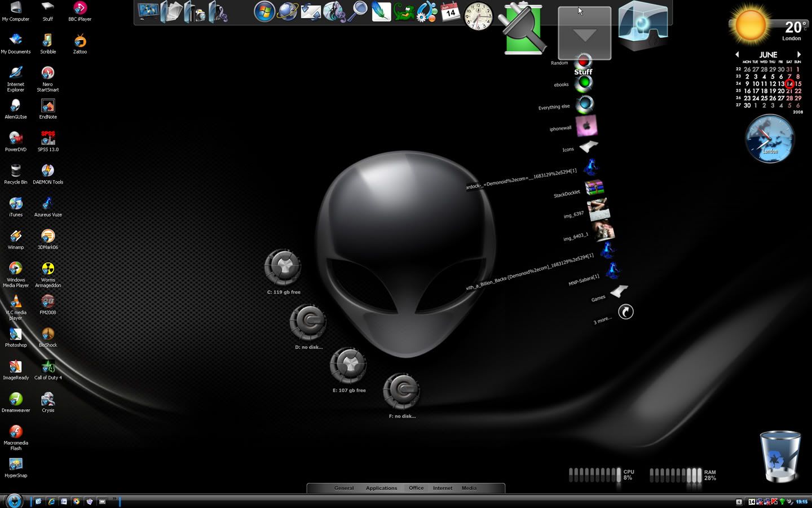Open Dreamweaver desktop shortcut

(x=16, y=403)
